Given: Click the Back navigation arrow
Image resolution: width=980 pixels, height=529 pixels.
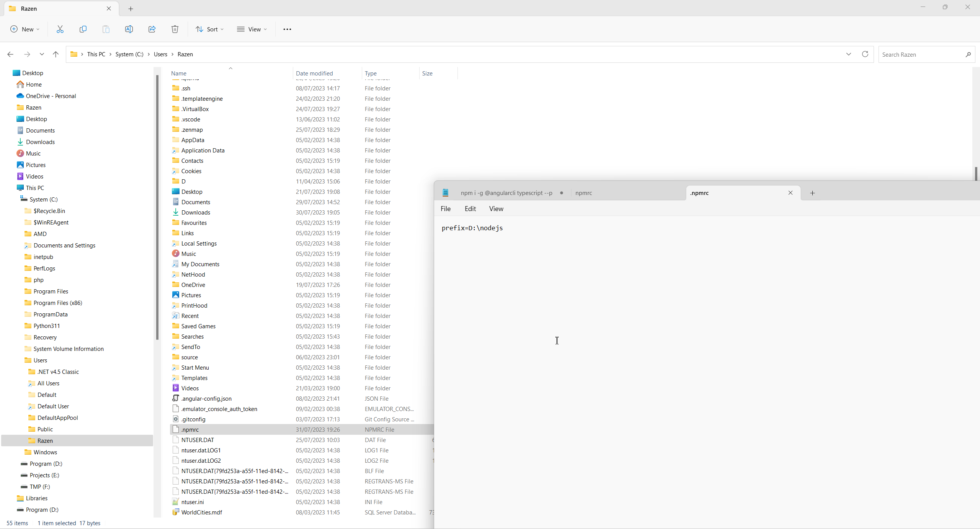Looking at the screenshot, I should (10, 54).
